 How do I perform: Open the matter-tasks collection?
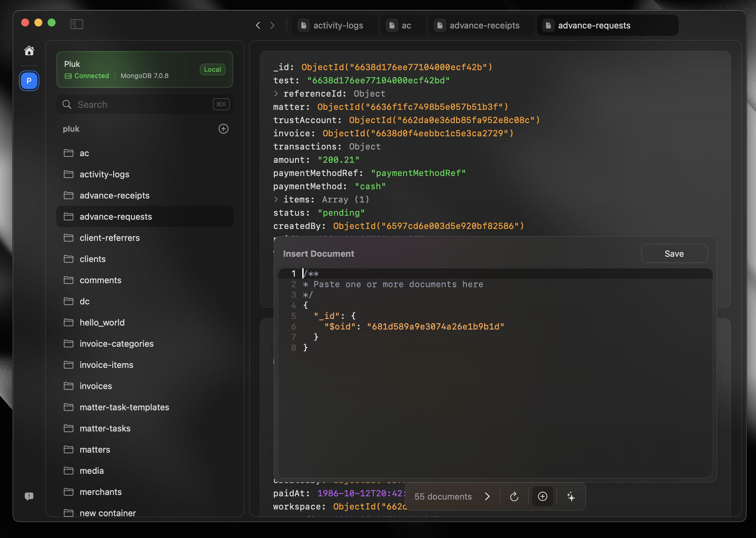(x=105, y=428)
